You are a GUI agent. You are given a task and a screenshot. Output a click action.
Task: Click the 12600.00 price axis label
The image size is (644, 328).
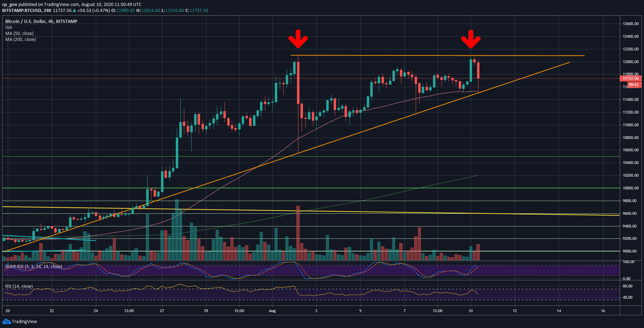[631, 24]
